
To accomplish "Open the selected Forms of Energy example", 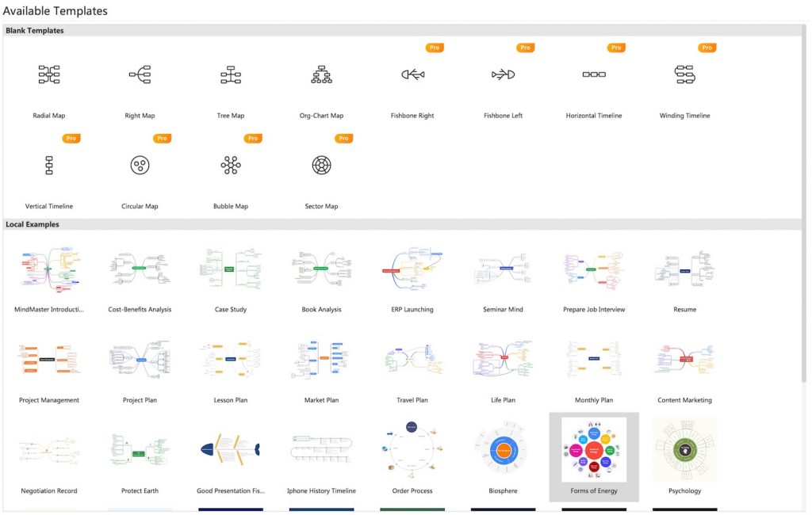I will (593, 449).
